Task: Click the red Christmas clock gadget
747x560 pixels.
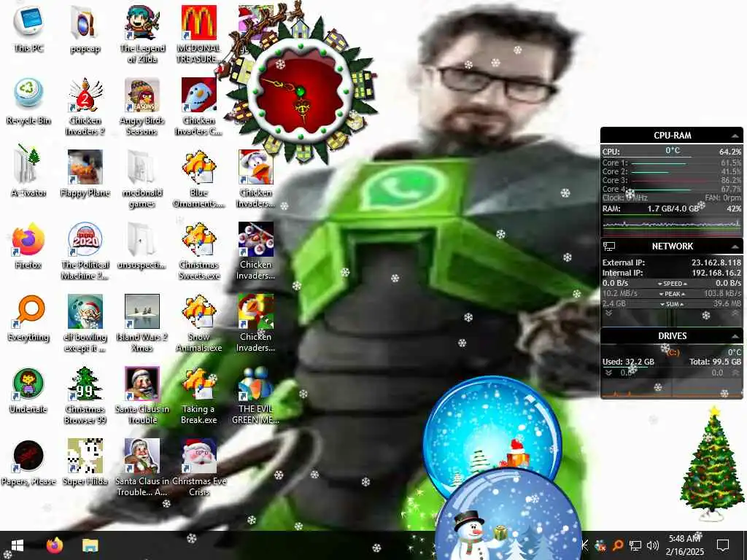Action: tap(301, 91)
